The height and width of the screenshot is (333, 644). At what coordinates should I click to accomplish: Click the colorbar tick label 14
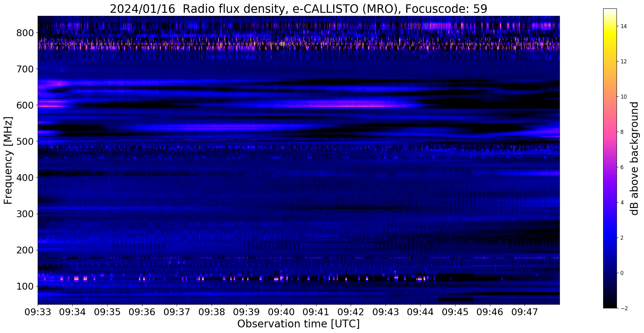(x=624, y=26)
